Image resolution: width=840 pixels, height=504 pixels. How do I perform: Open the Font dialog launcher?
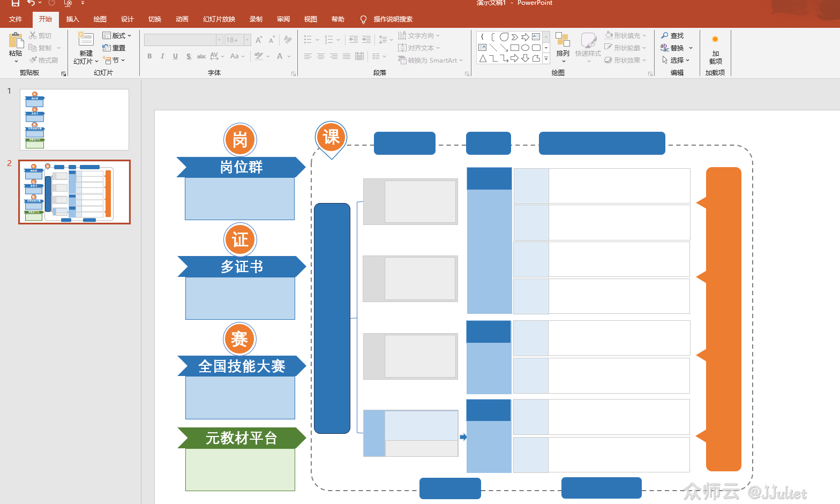coord(294,74)
